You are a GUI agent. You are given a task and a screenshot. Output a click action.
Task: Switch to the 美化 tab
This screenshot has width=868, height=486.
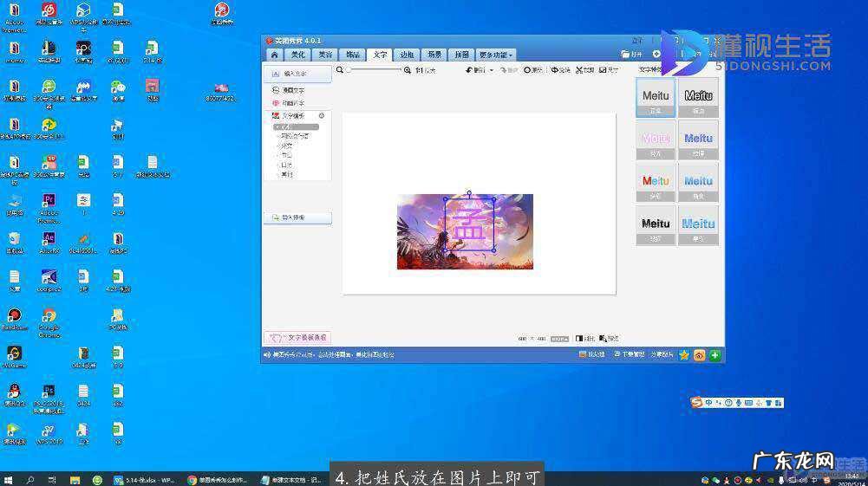(299, 55)
